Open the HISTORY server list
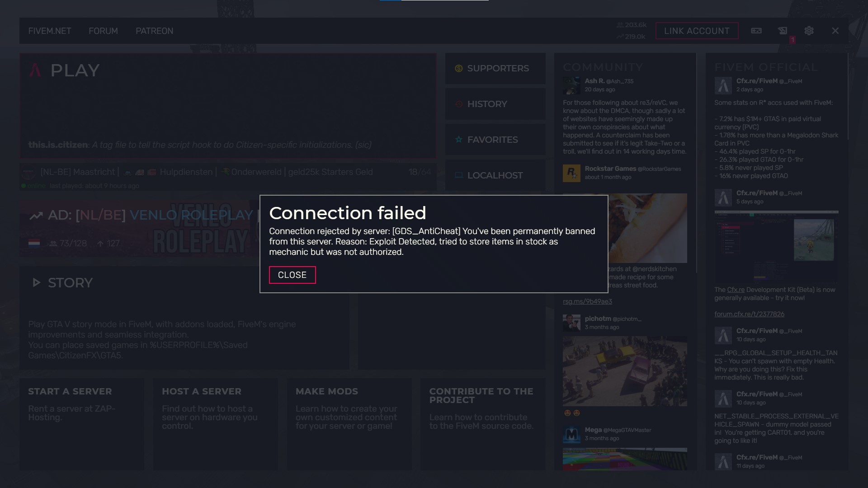 point(495,104)
